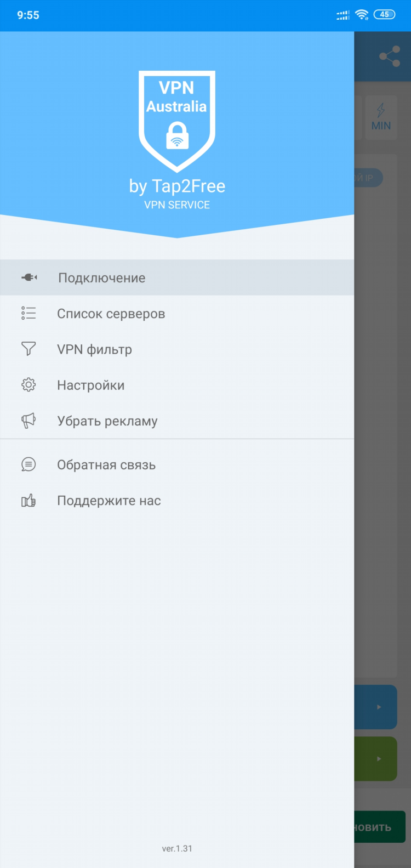
Task: Click the VPN SERVICE subtitle
Action: point(177,205)
